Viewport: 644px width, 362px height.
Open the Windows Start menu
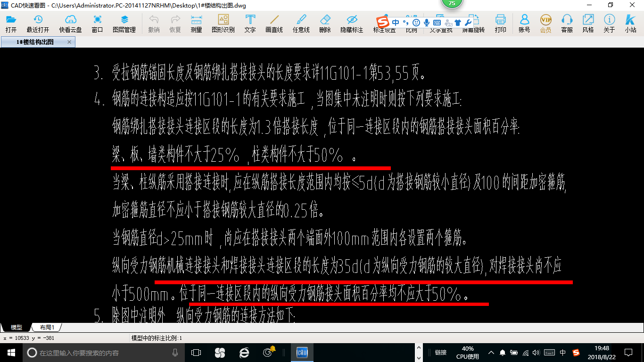click(11, 353)
